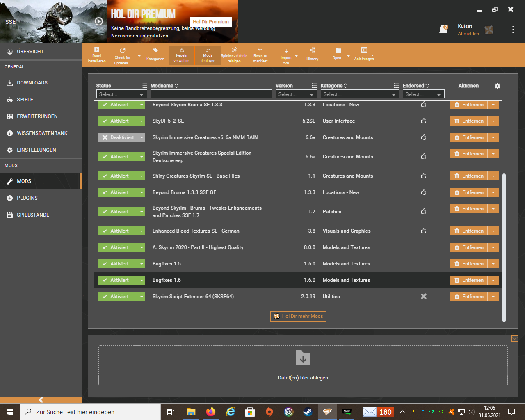Click the 'Check for Updates' refresh icon
525x420 pixels.
point(122,50)
